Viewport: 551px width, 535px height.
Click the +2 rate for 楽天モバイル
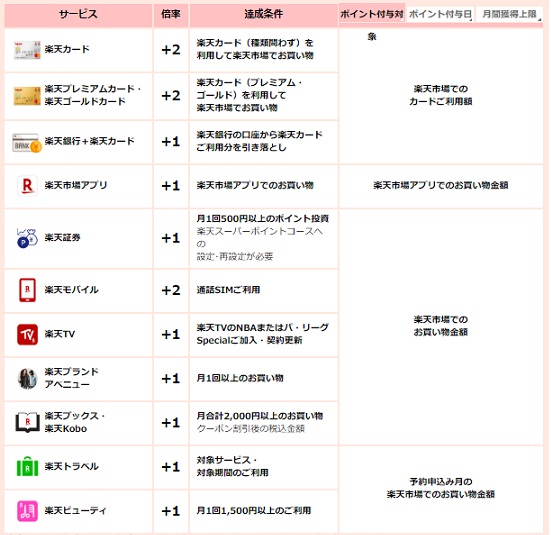(x=171, y=290)
